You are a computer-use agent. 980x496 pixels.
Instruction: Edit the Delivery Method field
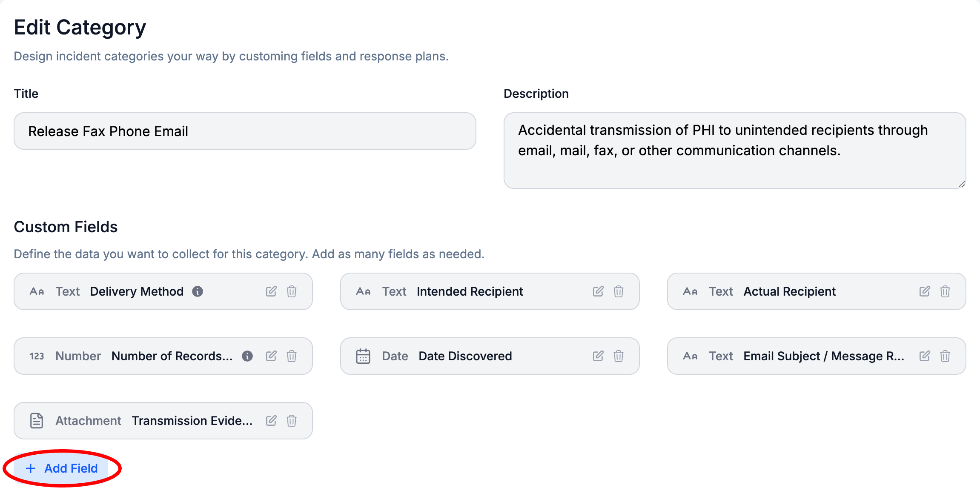[x=271, y=291]
